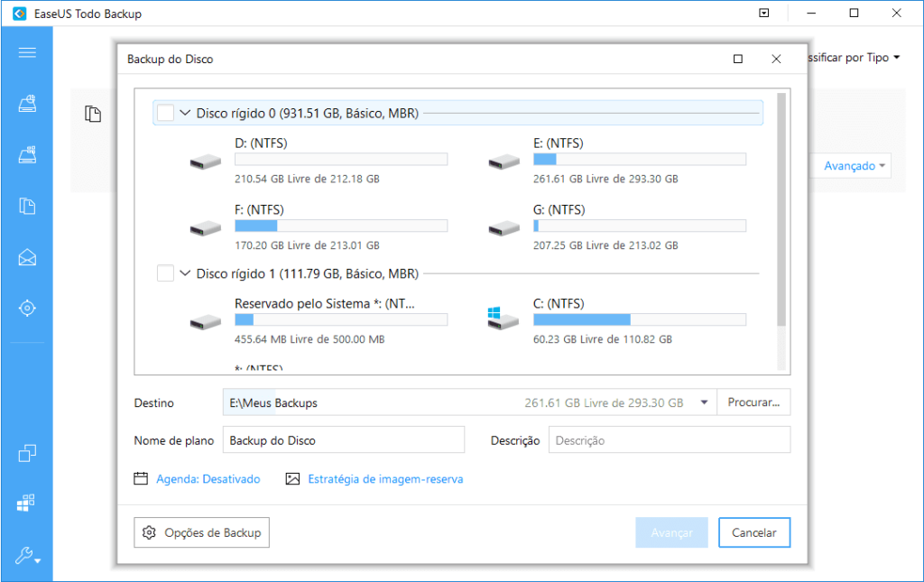Click the G: (NTFS) label
This screenshot has height=582, width=924.
coord(559,209)
